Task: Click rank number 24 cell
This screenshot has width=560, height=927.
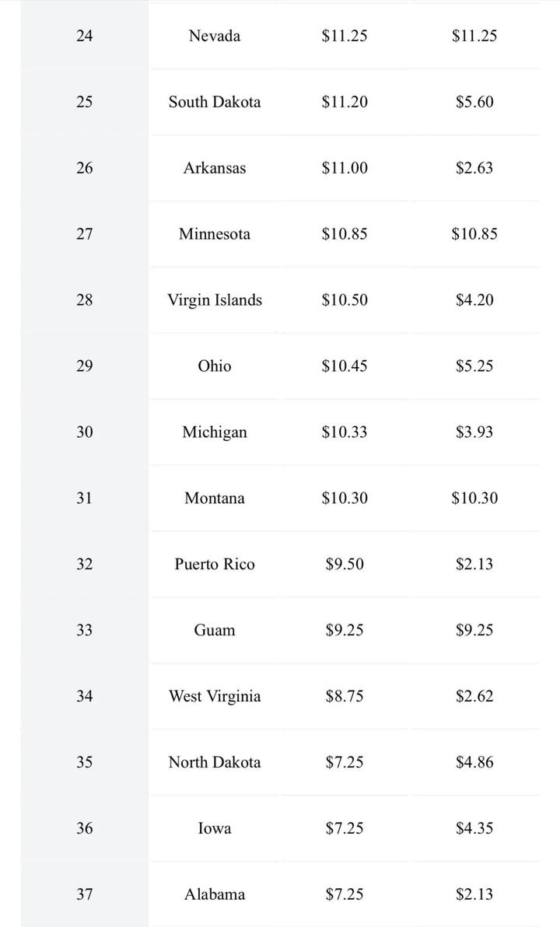Action: point(84,36)
